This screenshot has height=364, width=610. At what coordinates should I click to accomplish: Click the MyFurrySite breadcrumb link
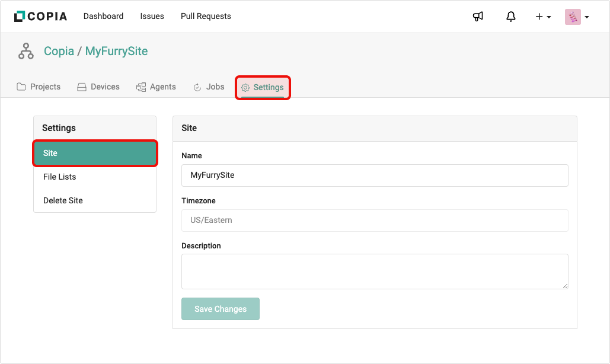[116, 51]
